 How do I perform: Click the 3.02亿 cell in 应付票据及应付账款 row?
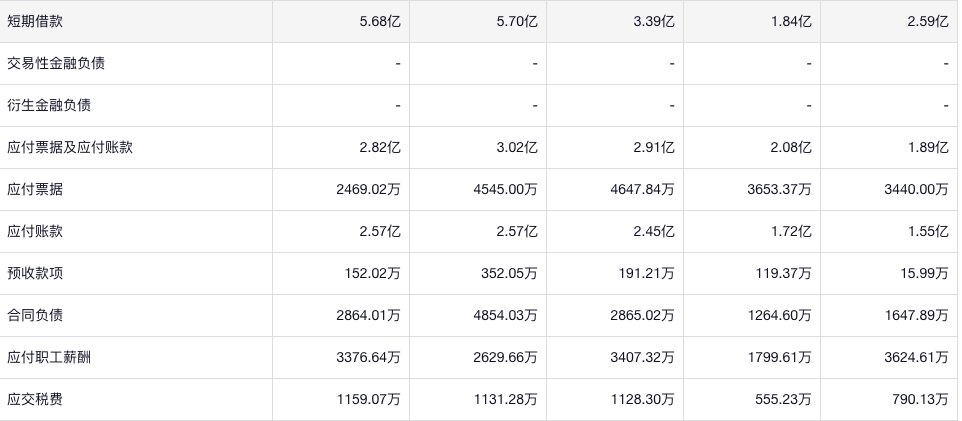[517, 147]
